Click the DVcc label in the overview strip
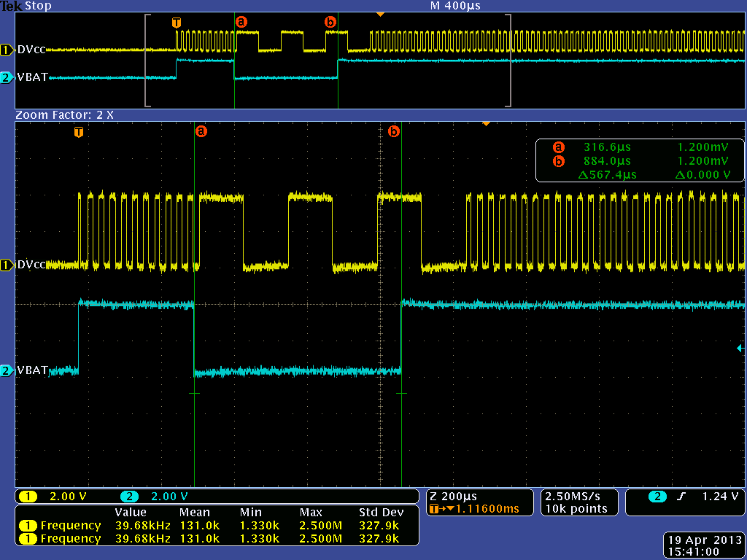Screen dimensions: 747x560 (x=31, y=50)
